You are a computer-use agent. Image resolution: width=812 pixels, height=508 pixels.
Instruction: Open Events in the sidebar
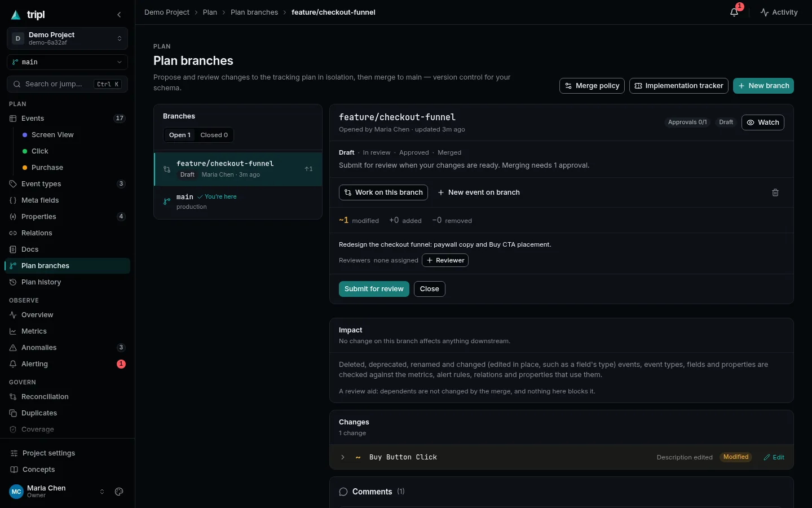tap(67, 119)
